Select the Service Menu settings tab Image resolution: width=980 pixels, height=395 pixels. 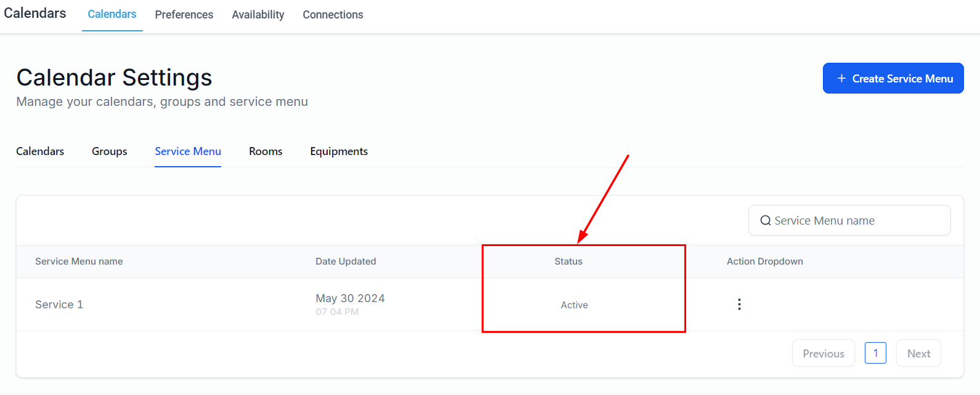tap(188, 151)
